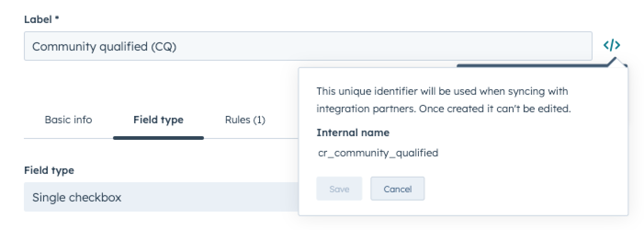The width and height of the screenshot is (644, 230).
Task: Click the cr_community_qualified internal name value
Action: point(378,153)
